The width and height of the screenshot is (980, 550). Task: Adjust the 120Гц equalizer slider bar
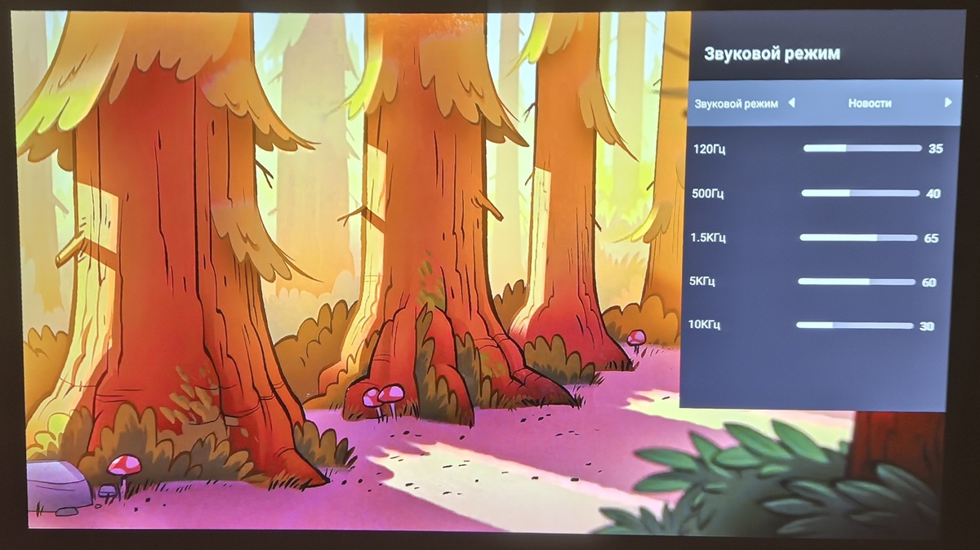tap(862, 149)
